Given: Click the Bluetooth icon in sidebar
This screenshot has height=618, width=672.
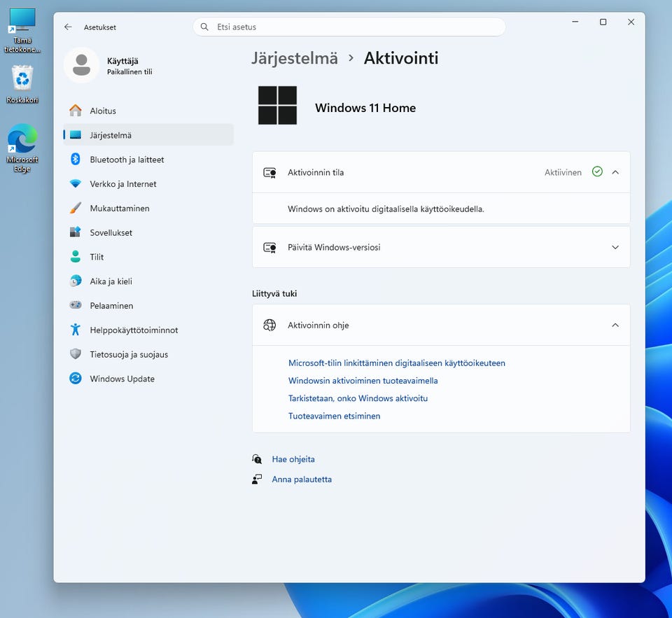Looking at the screenshot, I should click(x=76, y=160).
